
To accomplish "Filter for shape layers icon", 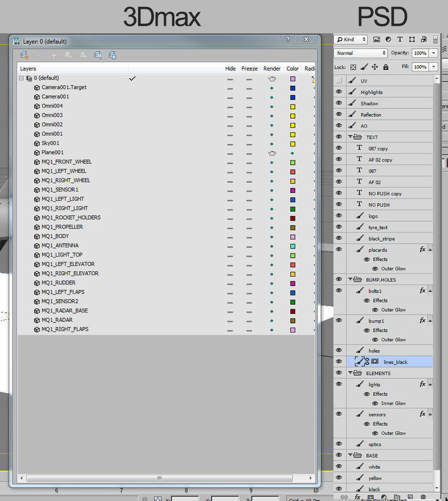I will (x=412, y=39).
